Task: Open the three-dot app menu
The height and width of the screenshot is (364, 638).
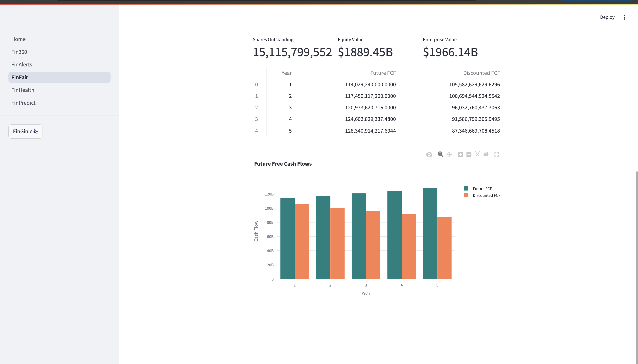Action: pyautogui.click(x=624, y=17)
